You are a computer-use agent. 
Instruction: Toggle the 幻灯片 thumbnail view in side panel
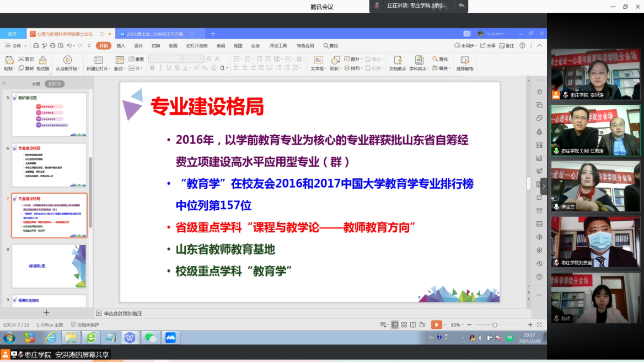(55, 84)
